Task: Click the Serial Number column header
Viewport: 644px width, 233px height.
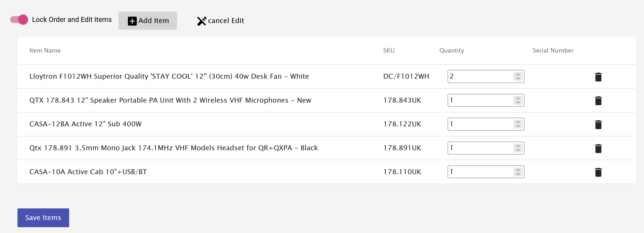Action: 553,51
